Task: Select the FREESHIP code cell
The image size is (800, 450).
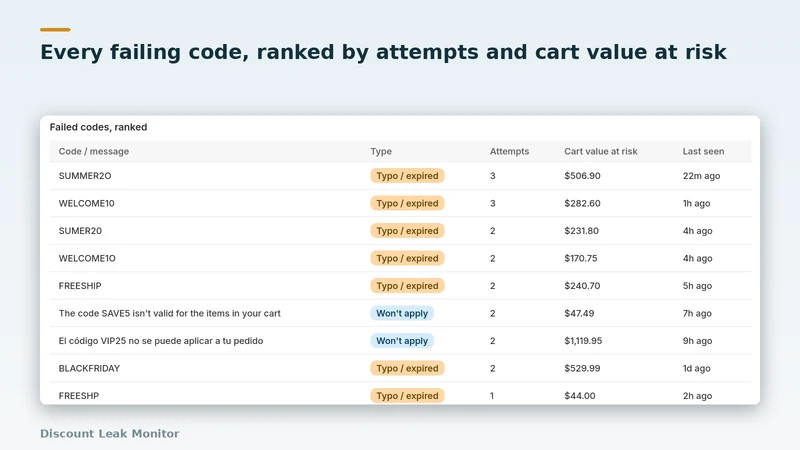Action: (x=80, y=286)
